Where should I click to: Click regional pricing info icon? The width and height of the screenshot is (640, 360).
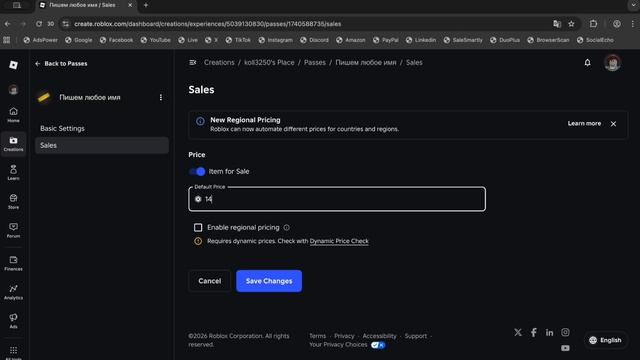pyautogui.click(x=287, y=227)
